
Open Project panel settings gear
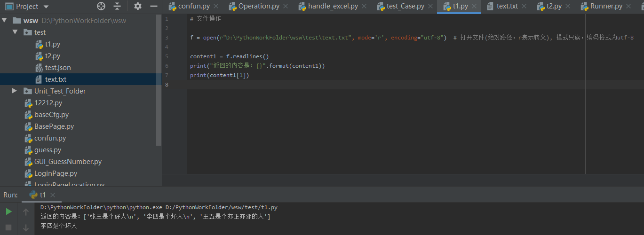tap(137, 6)
